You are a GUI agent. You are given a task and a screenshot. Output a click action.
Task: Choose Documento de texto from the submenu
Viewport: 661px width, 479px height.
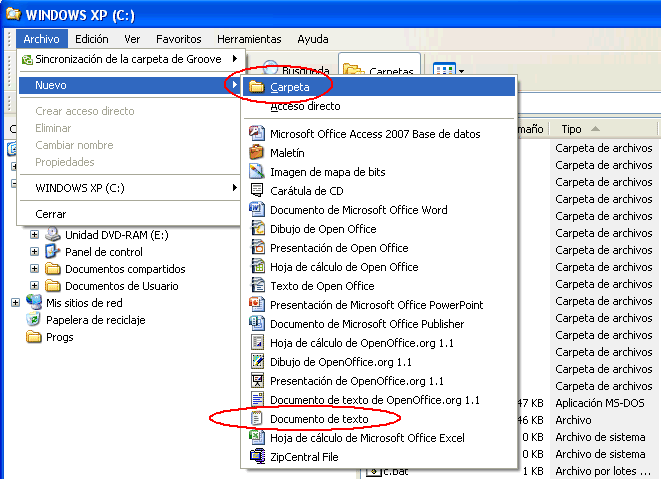pos(319,418)
